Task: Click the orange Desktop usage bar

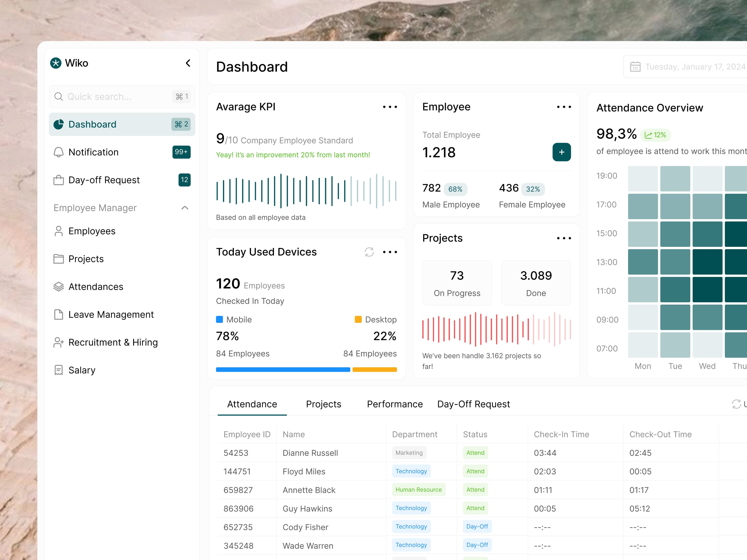Action: click(x=374, y=370)
